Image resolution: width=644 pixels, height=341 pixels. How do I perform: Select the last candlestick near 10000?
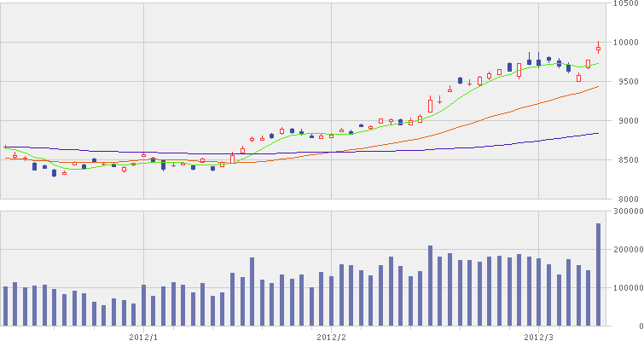tap(598, 49)
